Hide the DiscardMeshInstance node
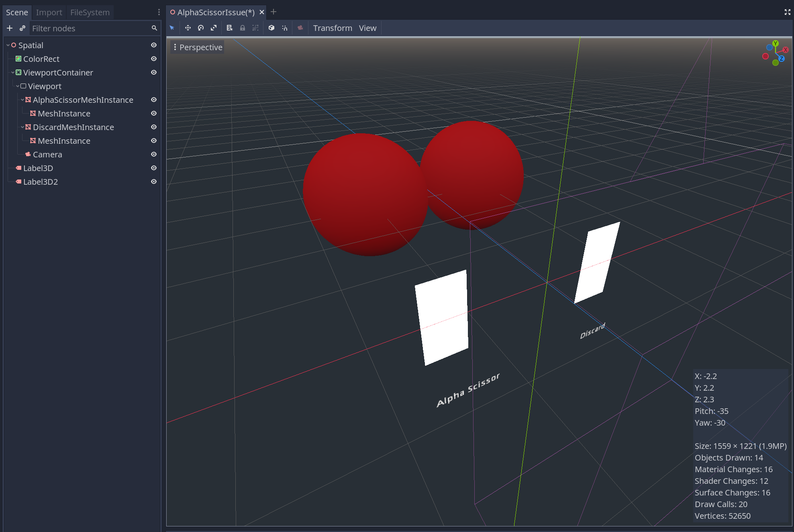 coord(153,127)
